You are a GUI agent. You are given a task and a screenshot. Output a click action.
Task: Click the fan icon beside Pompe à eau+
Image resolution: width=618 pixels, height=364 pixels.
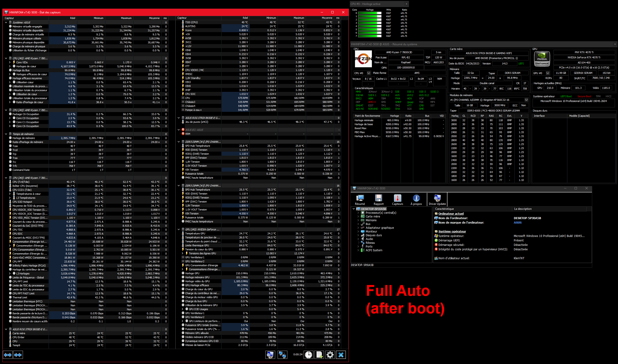(183, 110)
